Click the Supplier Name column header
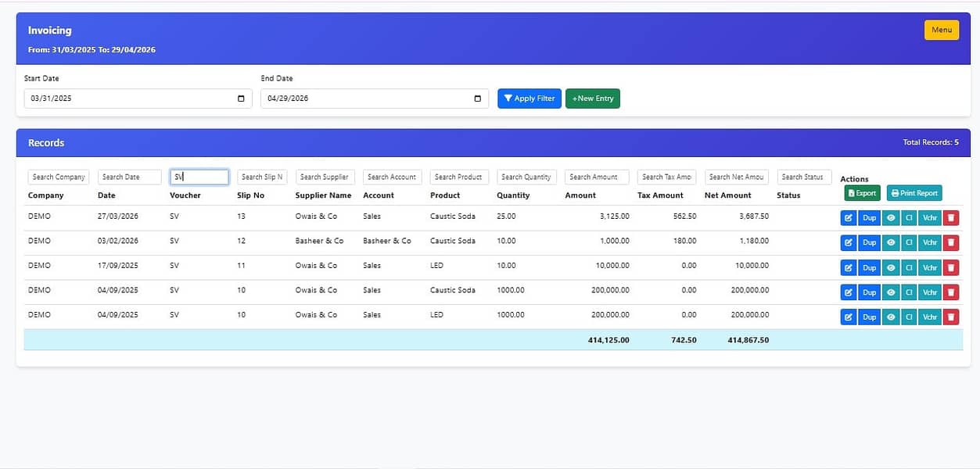The width and height of the screenshot is (980, 469). click(x=323, y=195)
